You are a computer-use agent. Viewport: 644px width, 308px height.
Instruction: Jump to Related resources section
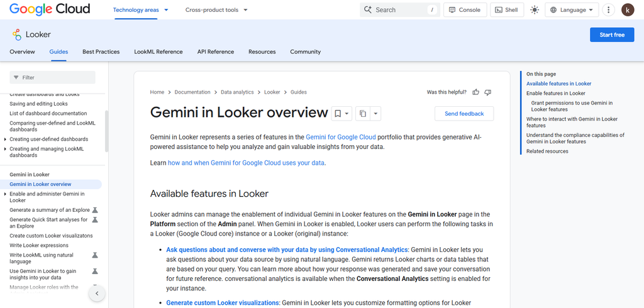pyautogui.click(x=548, y=151)
